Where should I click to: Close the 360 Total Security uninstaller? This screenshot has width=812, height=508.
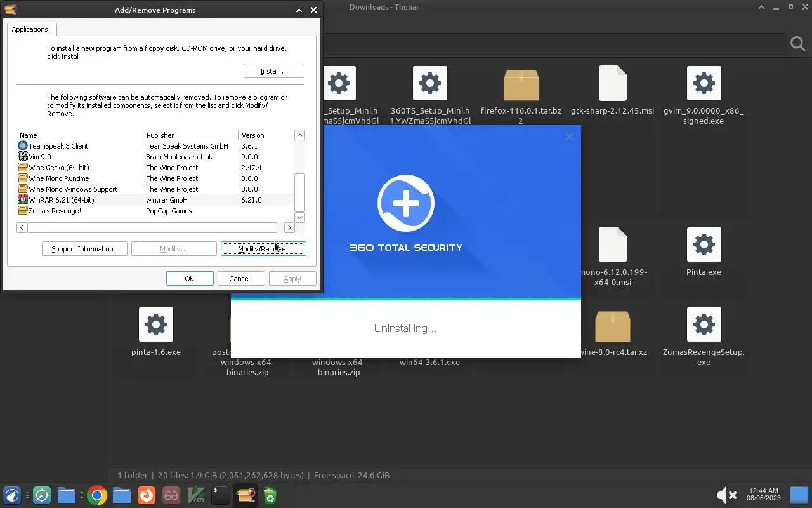pos(570,137)
